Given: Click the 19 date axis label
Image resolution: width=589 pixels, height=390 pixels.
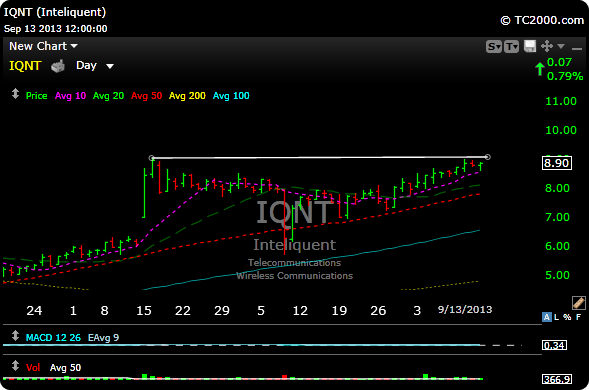Looking at the screenshot, I should [339, 311].
